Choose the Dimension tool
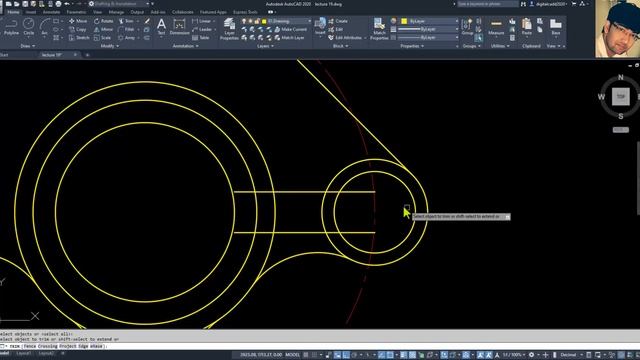 click(179, 27)
